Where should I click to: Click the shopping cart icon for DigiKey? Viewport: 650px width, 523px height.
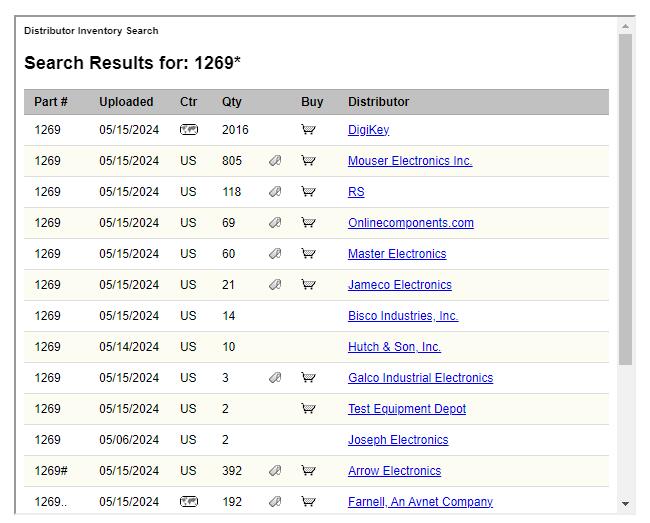click(x=308, y=130)
